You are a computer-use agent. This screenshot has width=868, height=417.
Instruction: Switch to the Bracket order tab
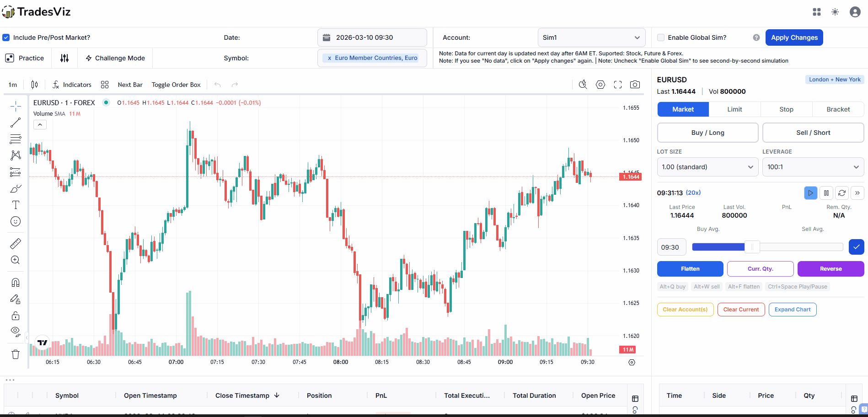pos(838,109)
